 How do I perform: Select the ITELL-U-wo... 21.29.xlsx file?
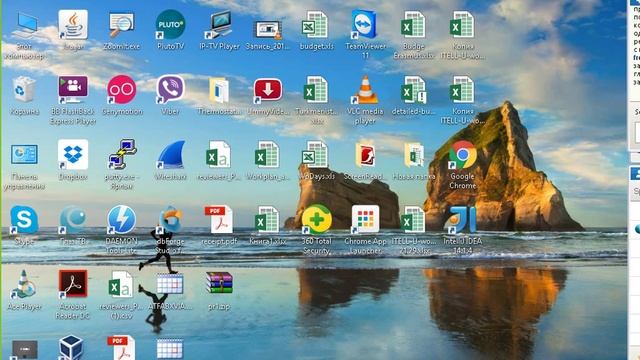pos(413,220)
